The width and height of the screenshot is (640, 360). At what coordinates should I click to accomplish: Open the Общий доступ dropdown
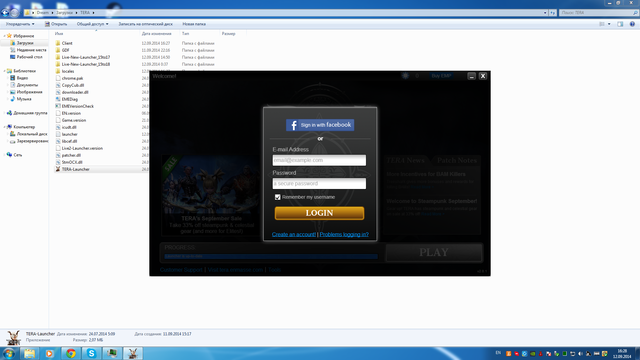(93, 24)
